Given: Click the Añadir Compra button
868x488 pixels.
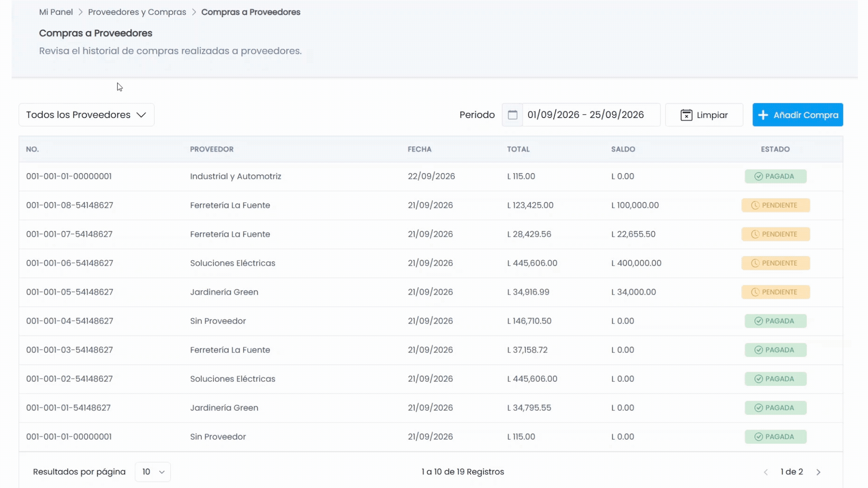Looking at the screenshot, I should pyautogui.click(x=797, y=115).
